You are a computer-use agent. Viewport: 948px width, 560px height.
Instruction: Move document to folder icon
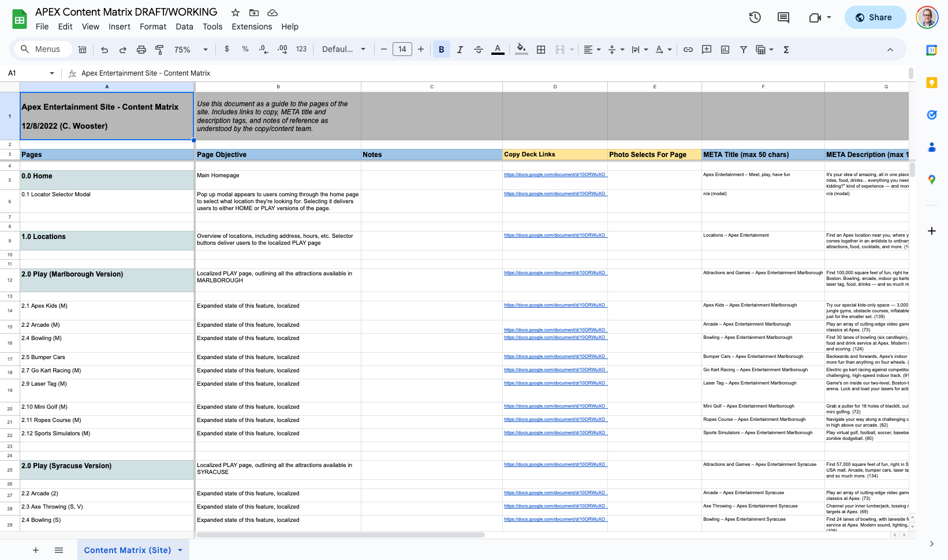click(x=254, y=13)
